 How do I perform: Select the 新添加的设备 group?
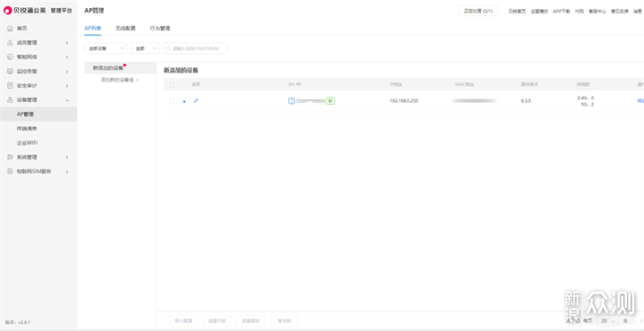pos(120,68)
